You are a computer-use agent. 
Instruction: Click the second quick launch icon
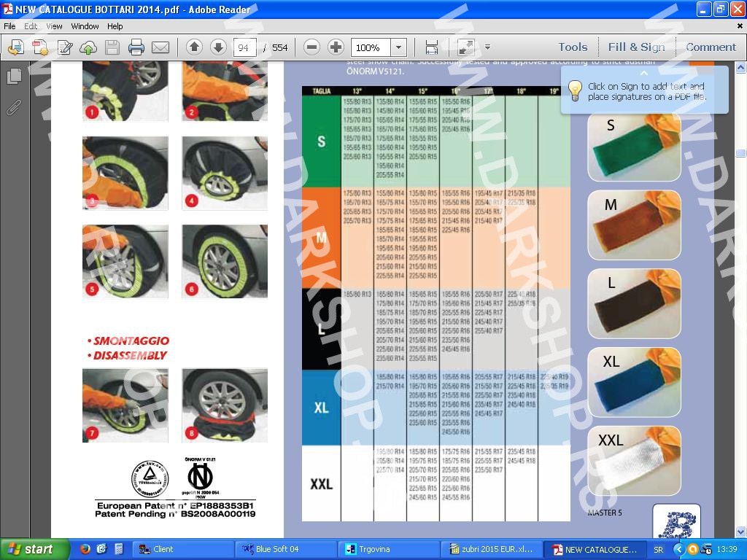101,549
